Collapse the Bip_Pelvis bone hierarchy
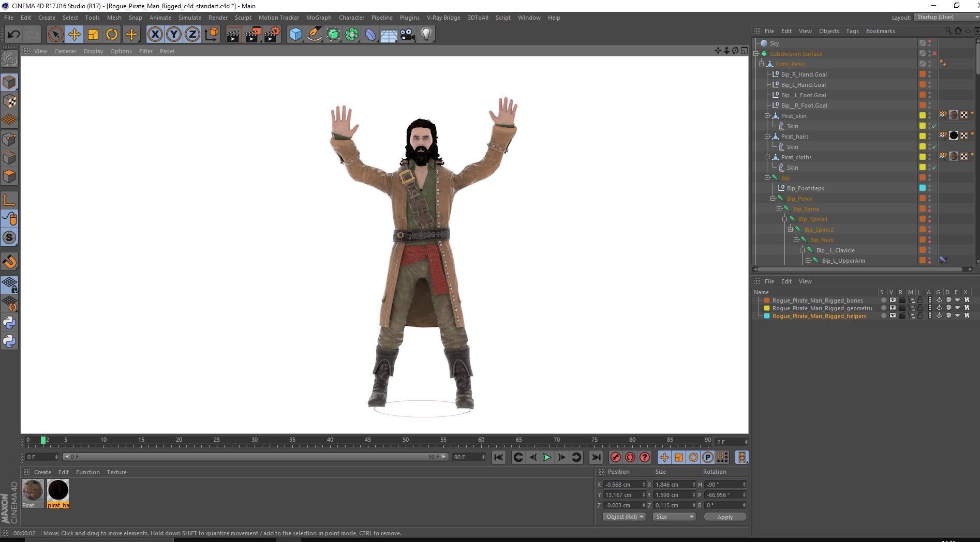 (x=773, y=199)
